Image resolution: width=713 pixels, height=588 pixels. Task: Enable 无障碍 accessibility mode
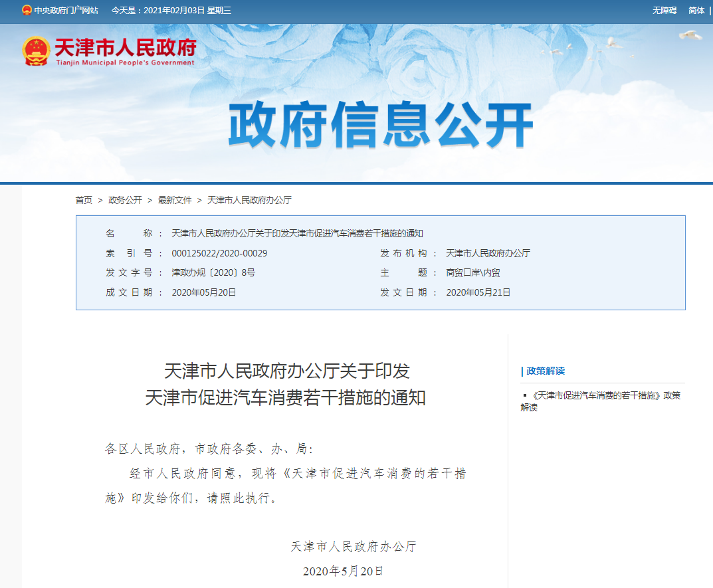click(664, 11)
